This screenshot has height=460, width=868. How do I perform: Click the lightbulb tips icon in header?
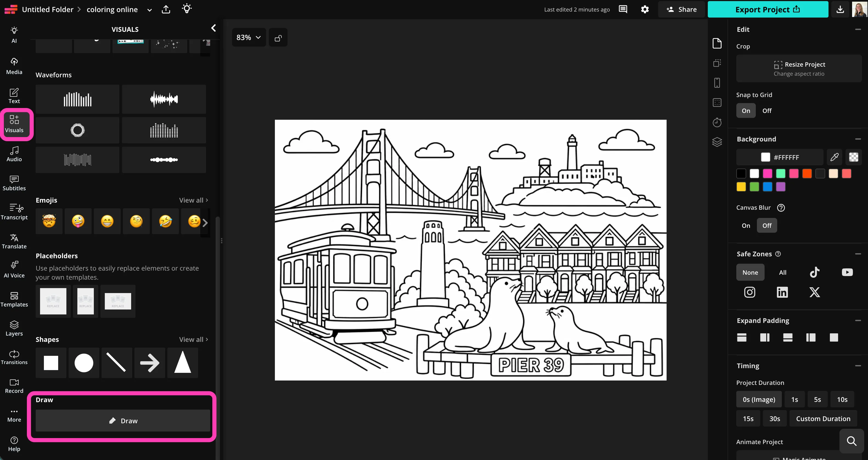tap(187, 9)
